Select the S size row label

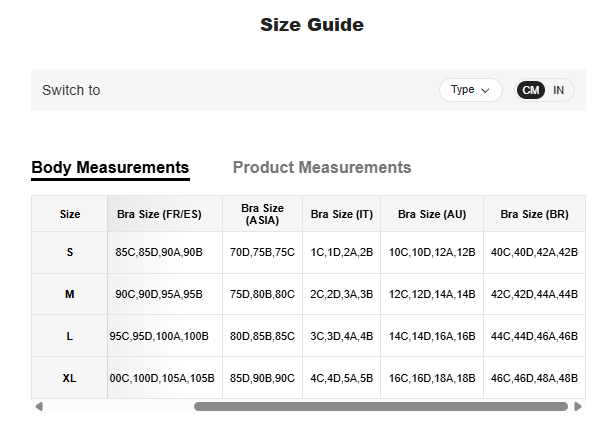(70, 253)
